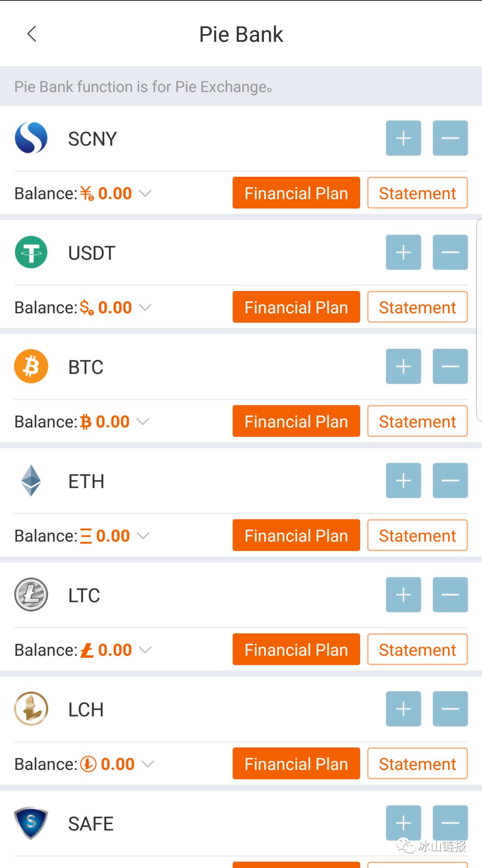Expand the BTC balance dropdown arrow
Screen dimensions: 482x868
[143, 422]
